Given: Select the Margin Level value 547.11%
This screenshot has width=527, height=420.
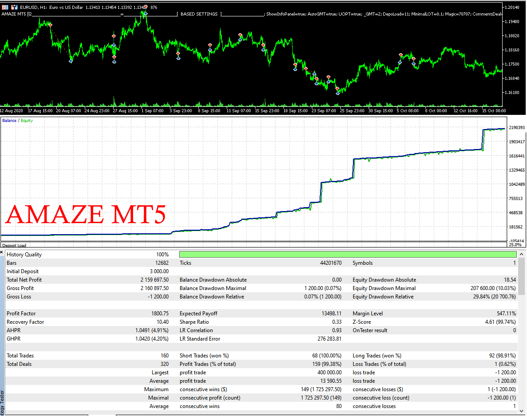Looking at the screenshot, I should (x=506, y=314).
